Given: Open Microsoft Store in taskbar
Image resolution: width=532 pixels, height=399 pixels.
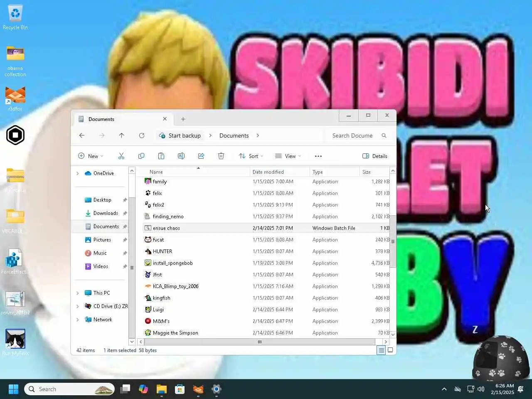Looking at the screenshot, I should point(180,389).
